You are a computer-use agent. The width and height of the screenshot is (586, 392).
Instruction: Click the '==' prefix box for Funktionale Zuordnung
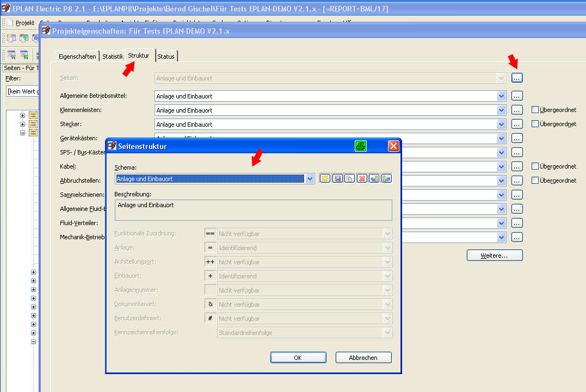click(211, 234)
